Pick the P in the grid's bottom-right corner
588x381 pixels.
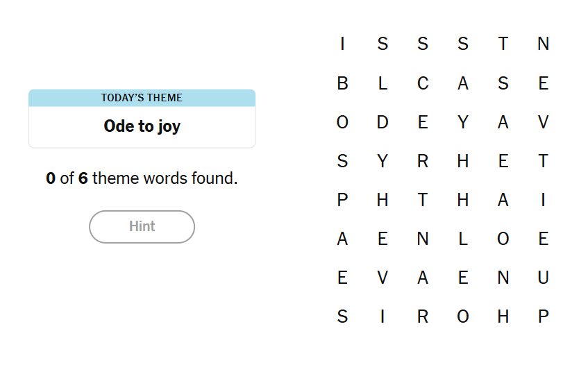543,317
